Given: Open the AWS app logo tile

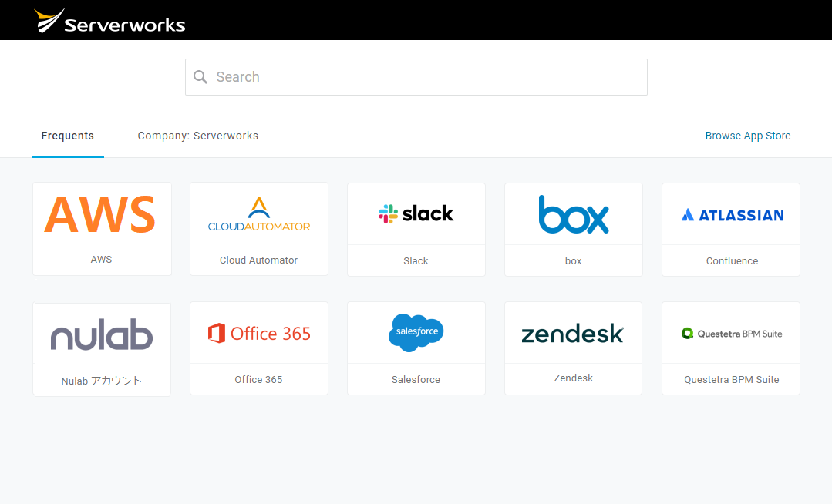Looking at the screenshot, I should [101, 214].
